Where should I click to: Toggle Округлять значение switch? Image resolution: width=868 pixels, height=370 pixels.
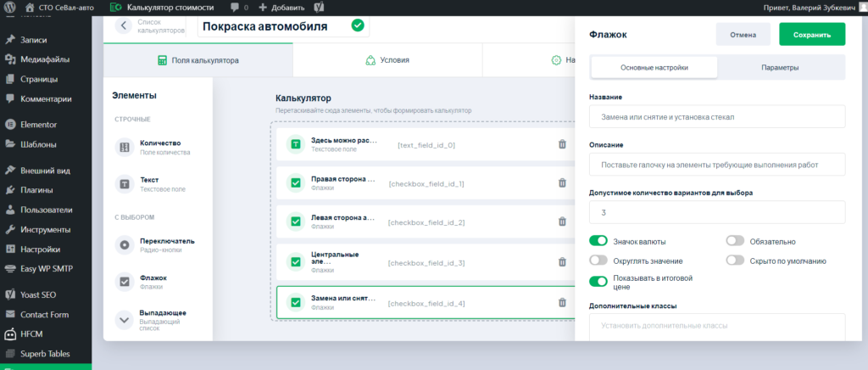[x=598, y=261]
